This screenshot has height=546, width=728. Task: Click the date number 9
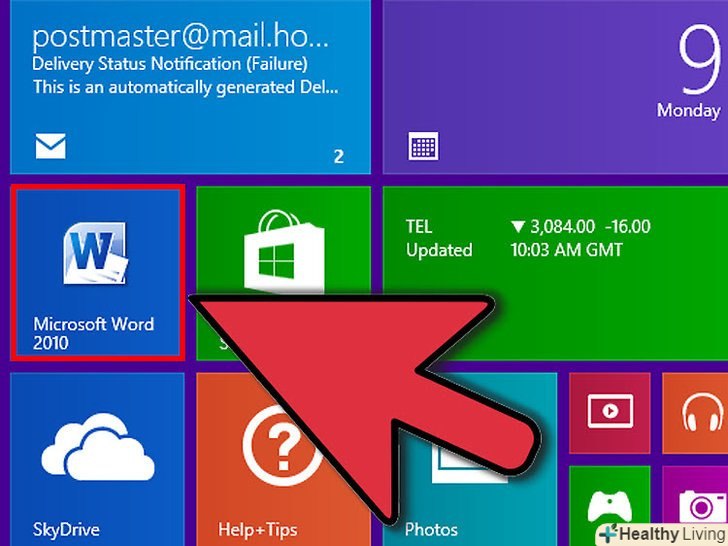point(700,59)
